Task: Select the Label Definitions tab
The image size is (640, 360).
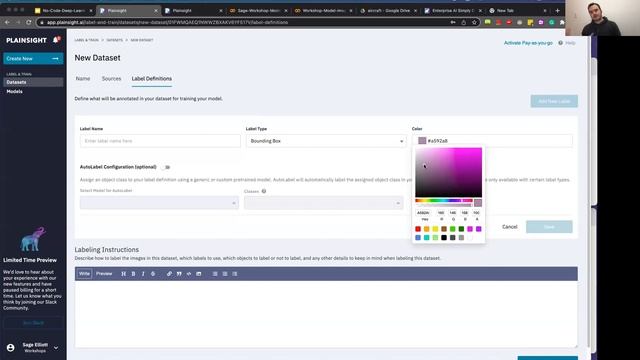Action: (x=151, y=78)
